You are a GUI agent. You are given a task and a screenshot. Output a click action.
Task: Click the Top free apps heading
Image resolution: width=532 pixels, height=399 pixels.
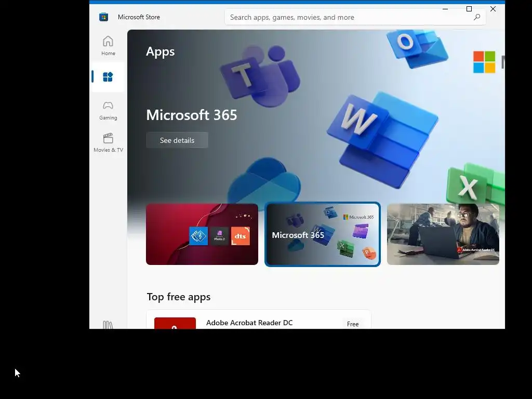click(179, 297)
